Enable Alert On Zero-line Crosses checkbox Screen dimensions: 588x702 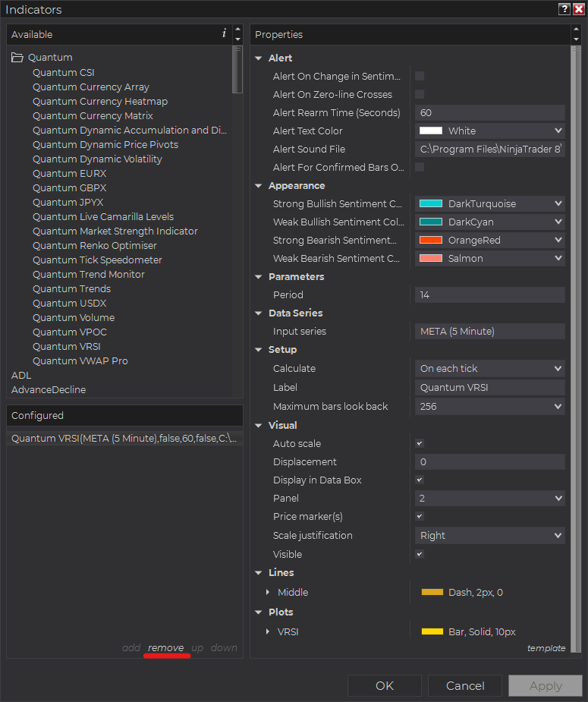[x=420, y=94]
